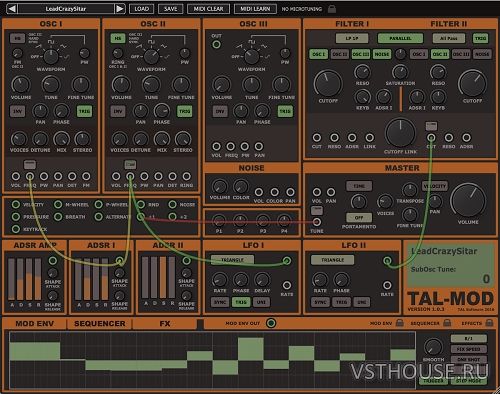This screenshot has height=394, width=500.
Task: Click the Filter I RESO input jack
Action: point(334,137)
